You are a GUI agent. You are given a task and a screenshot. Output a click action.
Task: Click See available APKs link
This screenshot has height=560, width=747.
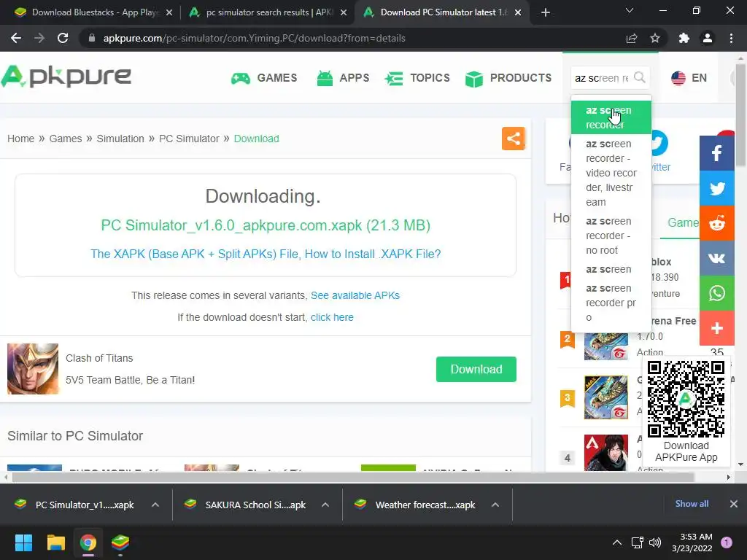[355, 295]
